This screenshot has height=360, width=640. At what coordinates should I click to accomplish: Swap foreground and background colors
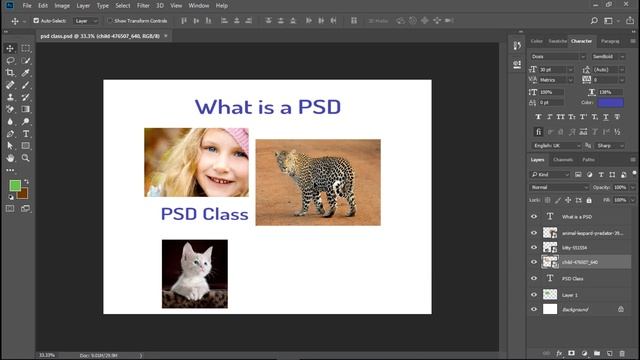[27, 181]
